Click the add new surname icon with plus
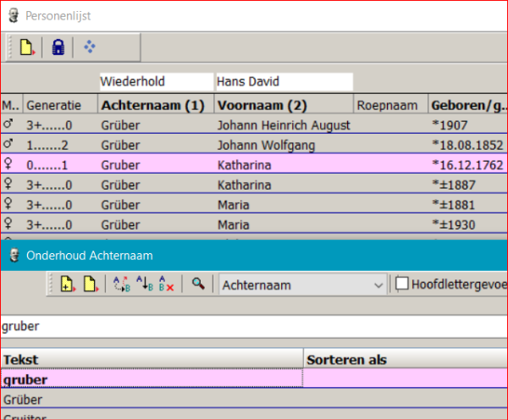This screenshot has width=508, height=420. point(68,285)
